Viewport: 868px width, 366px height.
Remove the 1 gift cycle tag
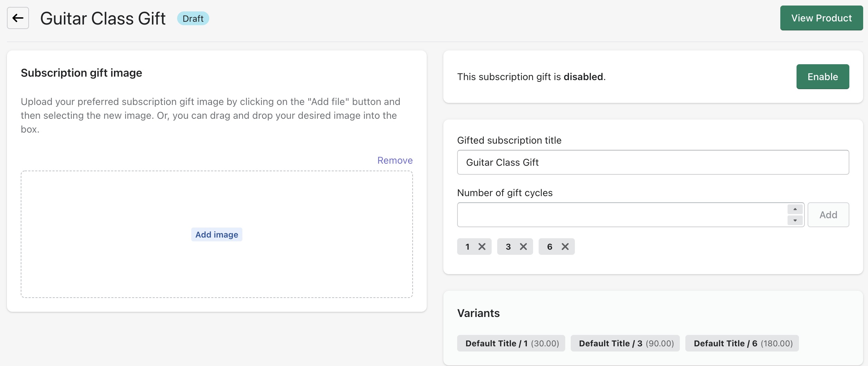coord(482,247)
